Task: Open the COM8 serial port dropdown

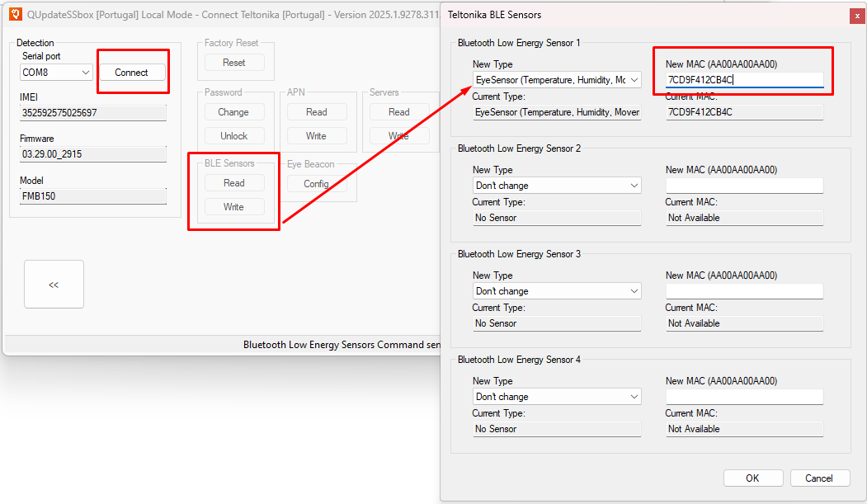Action: [x=57, y=73]
